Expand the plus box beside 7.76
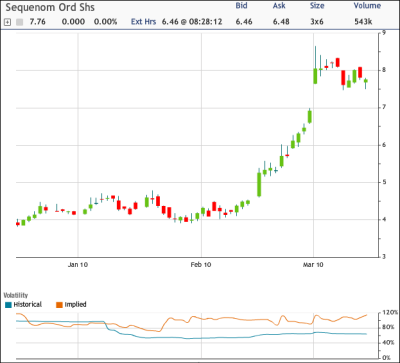This screenshot has width=400, height=363. tap(7, 22)
